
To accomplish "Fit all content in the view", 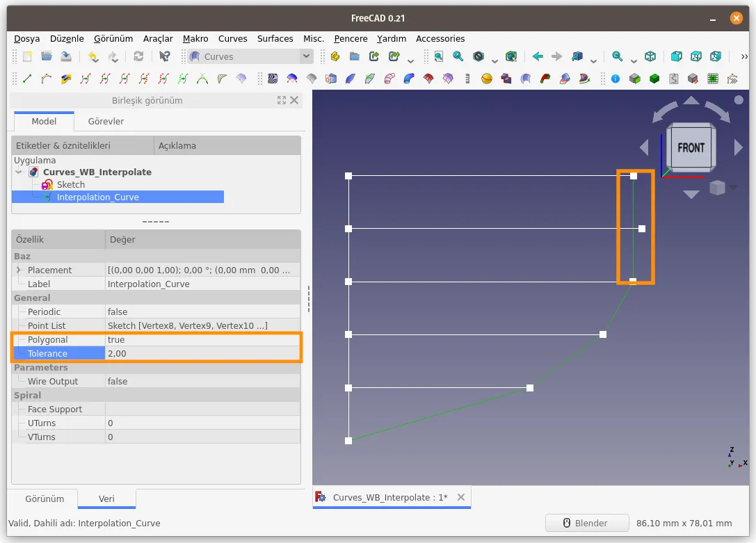I will click(439, 56).
